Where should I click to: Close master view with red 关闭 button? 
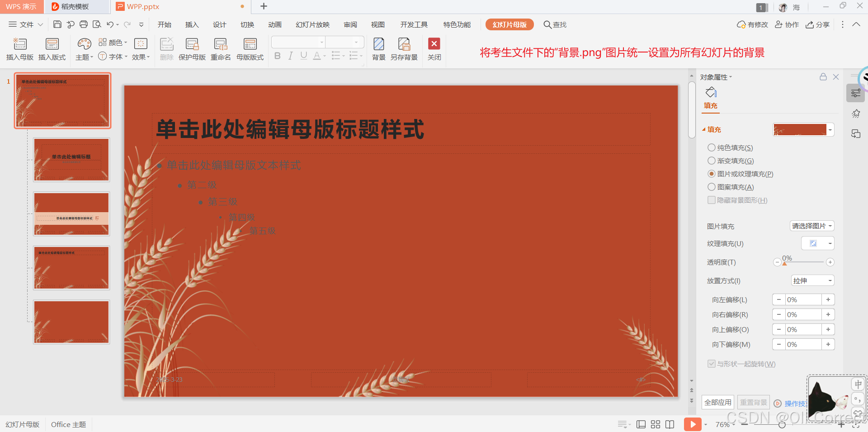[434, 49]
